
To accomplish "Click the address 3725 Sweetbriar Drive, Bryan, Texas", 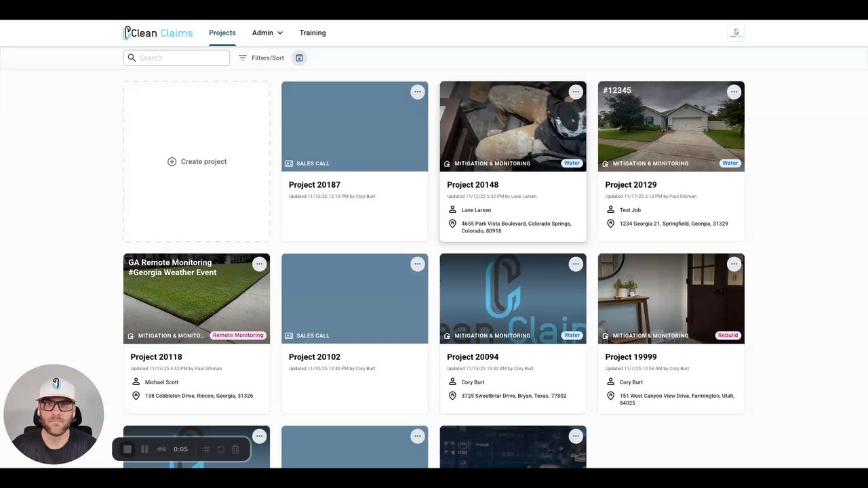I will click(x=514, y=396).
